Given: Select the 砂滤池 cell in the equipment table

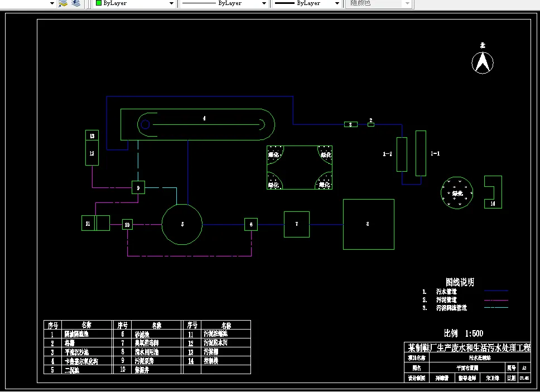Looking at the screenshot, I should (156, 334).
